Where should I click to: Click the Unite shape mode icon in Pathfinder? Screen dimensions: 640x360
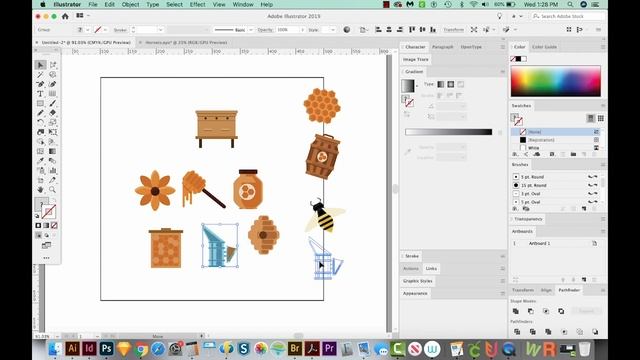(516, 311)
